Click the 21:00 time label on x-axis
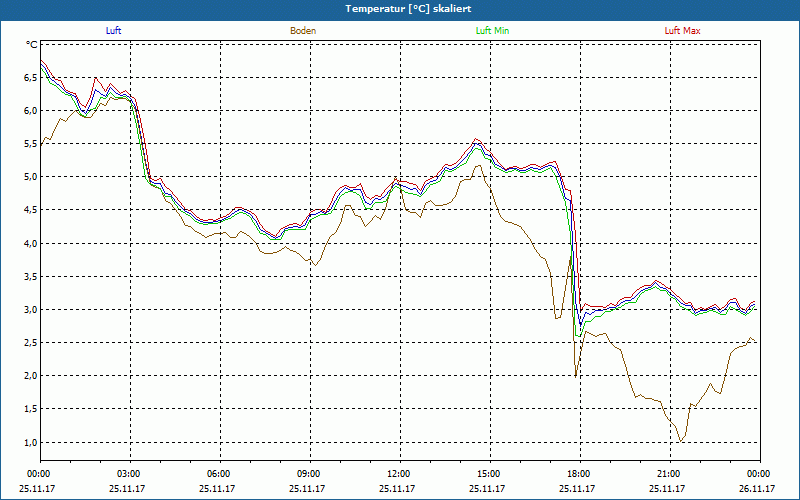This screenshot has width=800, height=500. click(668, 474)
